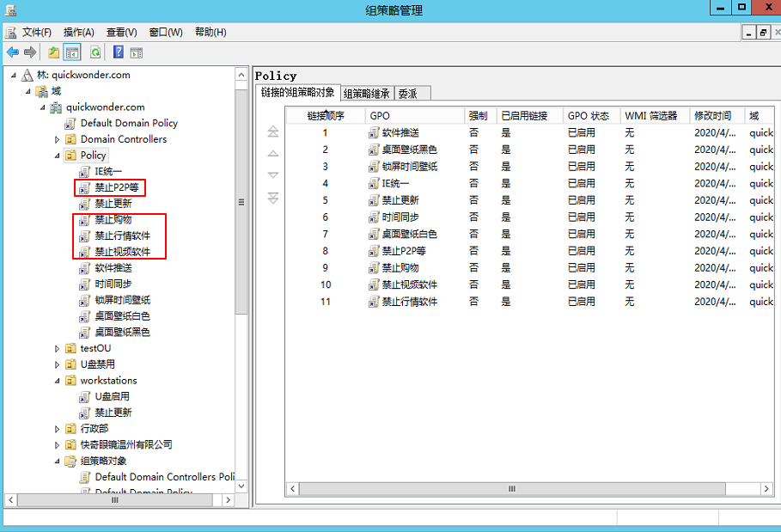Open the 查看(V) menu
The height and width of the screenshot is (532, 781).
[121, 32]
